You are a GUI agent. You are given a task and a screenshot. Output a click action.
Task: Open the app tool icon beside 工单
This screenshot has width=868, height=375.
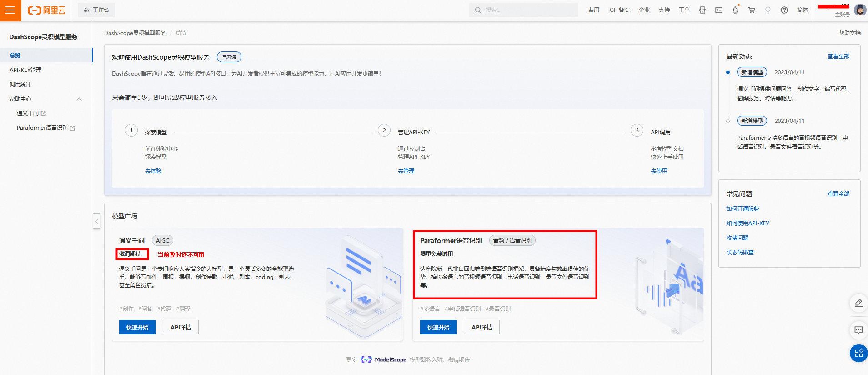702,10
